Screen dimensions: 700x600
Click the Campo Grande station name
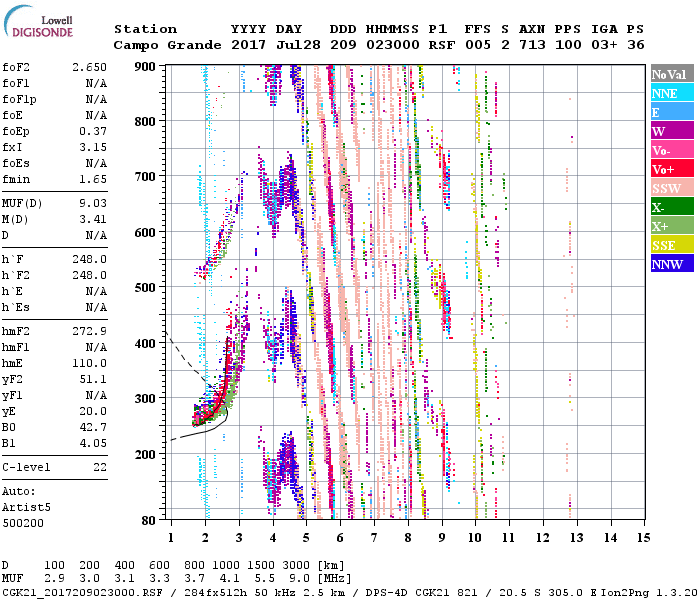coord(160,45)
